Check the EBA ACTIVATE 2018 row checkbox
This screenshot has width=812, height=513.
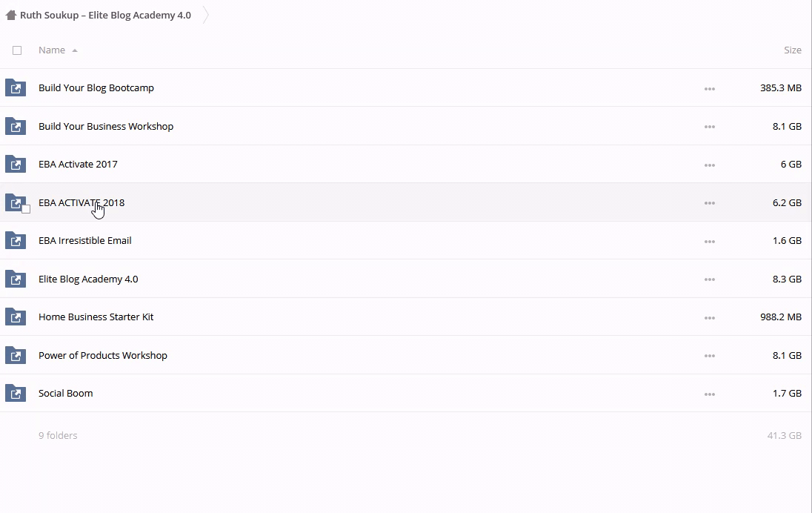click(x=26, y=209)
